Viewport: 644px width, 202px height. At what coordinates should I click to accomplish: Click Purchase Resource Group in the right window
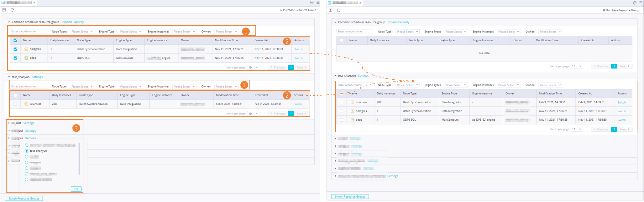[x=621, y=10]
